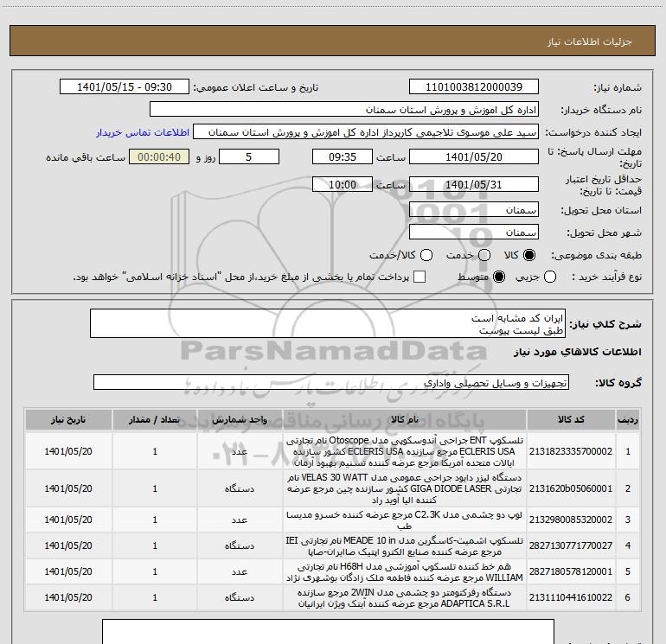
Task: Click the تعداد / مقدار column header
Action: click(x=155, y=419)
